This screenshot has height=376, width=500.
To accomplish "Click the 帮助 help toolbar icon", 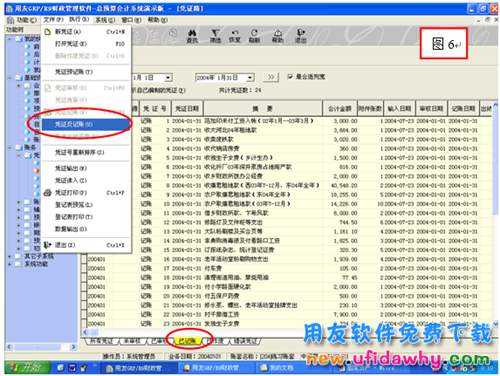I will (x=278, y=36).
